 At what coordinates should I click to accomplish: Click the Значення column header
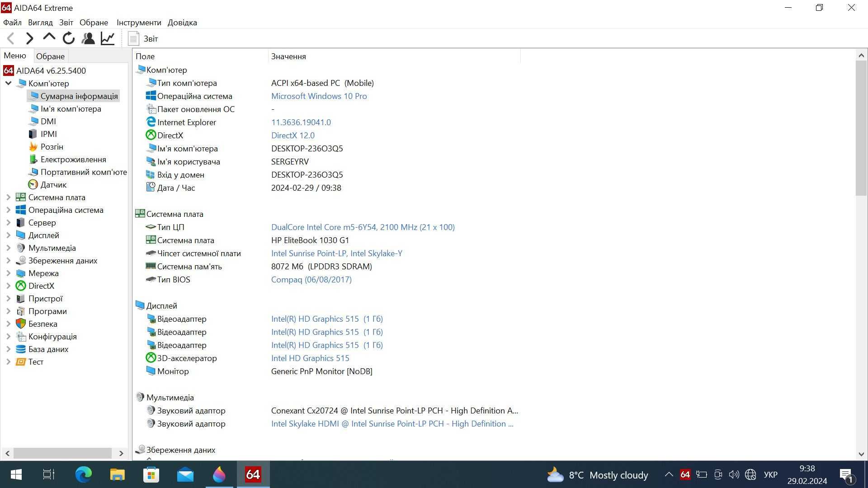[x=394, y=56]
